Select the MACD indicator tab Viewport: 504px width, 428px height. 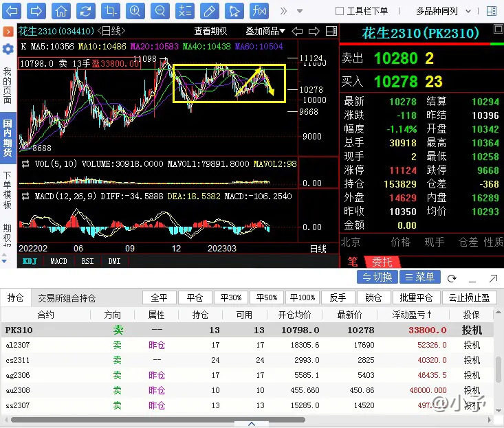click(x=59, y=261)
